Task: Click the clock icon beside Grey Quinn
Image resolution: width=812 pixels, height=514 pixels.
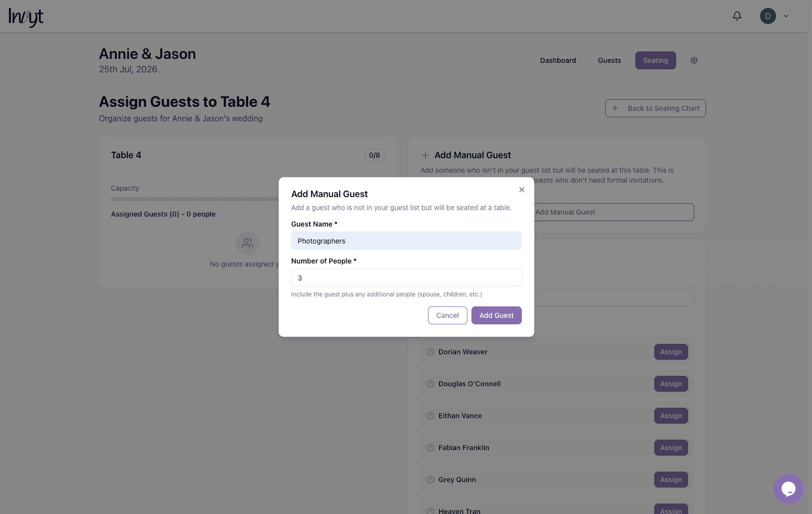Action: coord(430,479)
